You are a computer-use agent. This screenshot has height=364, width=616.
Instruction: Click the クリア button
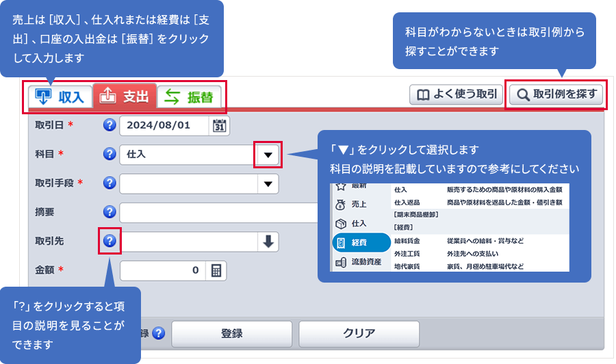click(x=359, y=334)
